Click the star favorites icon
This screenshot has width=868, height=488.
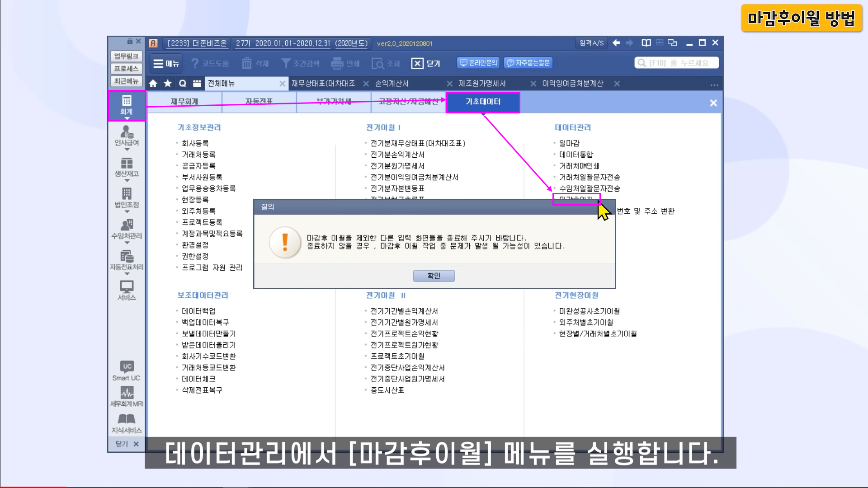(168, 84)
